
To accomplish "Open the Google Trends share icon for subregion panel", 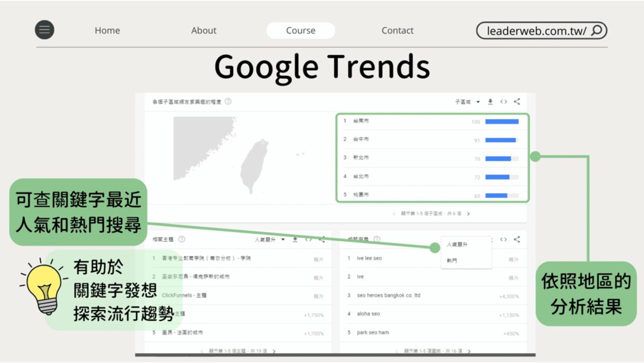I will 516,102.
